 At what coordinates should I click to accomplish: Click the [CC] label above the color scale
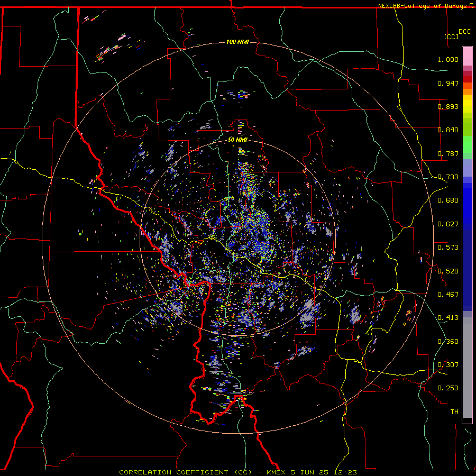click(x=452, y=36)
